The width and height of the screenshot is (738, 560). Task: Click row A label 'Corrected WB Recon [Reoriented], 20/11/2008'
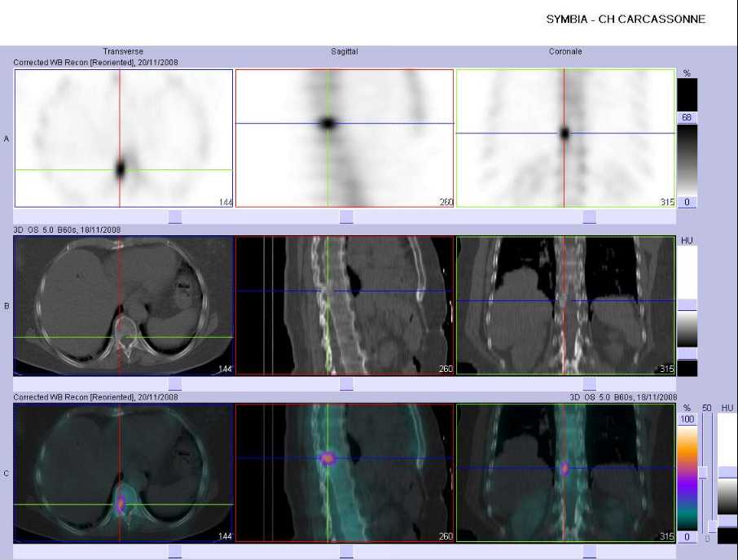[95, 63]
